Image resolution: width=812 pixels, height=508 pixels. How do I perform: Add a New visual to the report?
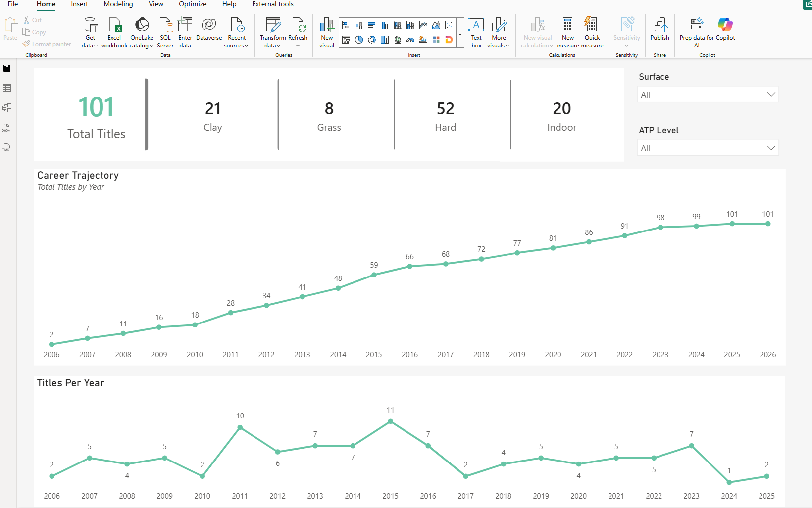point(327,33)
